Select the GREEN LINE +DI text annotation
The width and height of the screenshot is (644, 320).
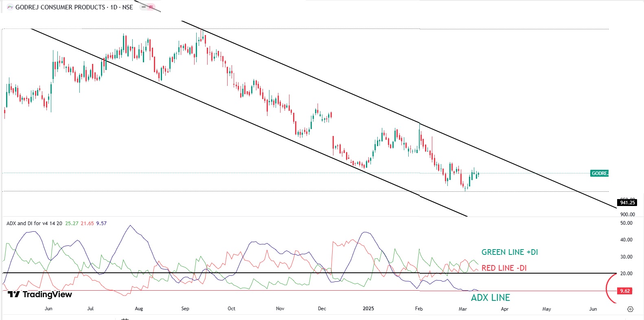click(510, 252)
